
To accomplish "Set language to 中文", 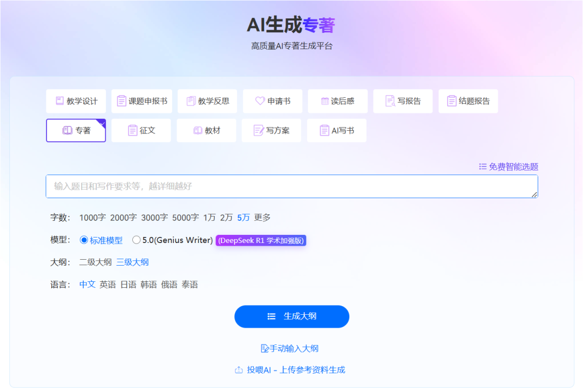I will [87, 285].
